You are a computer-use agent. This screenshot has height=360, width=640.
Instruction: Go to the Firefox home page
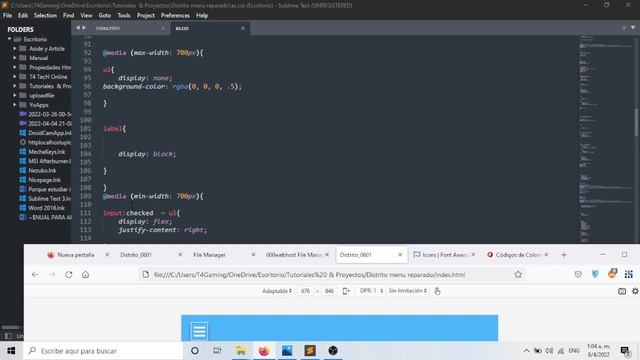85,275
